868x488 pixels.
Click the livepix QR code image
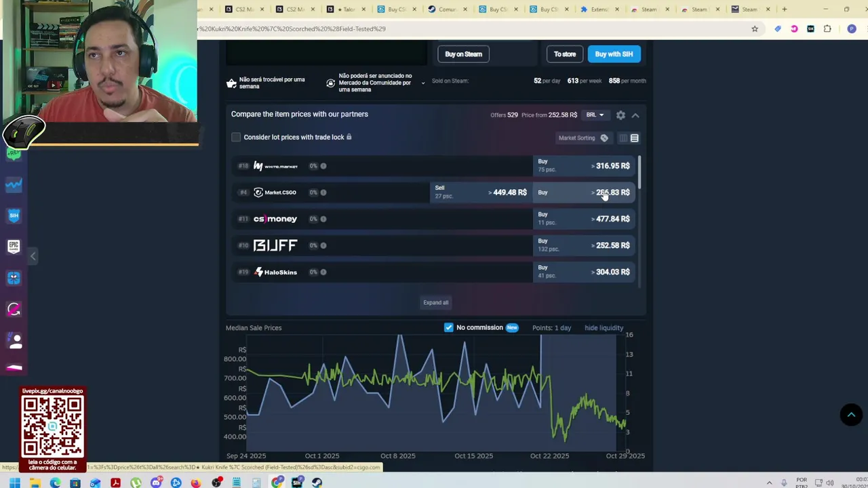click(53, 426)
